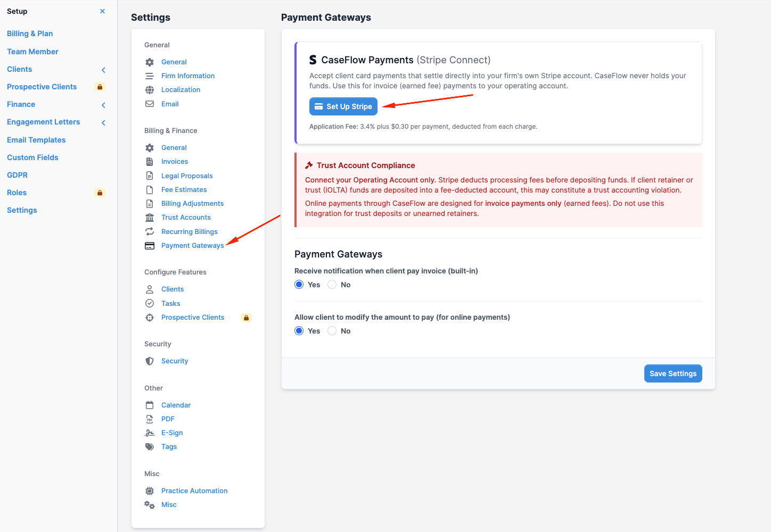Click the Practice Automation chip icon
This screenshot has width=771, height=532.
click(150, 491)
